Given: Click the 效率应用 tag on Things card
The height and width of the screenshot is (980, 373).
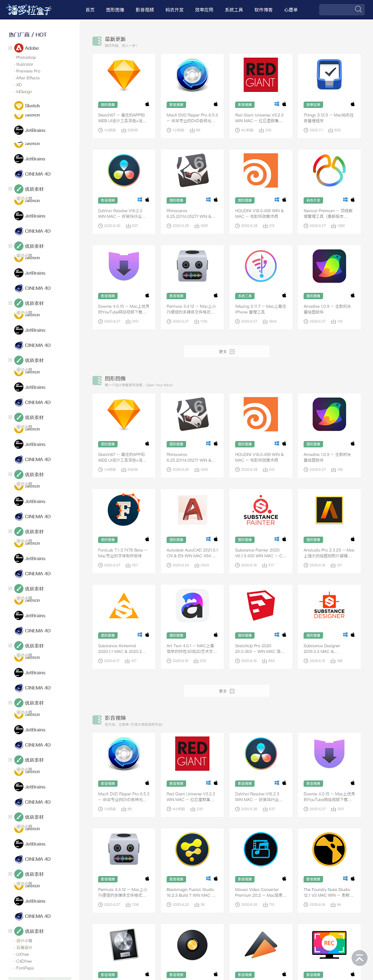Looking at the screenshot, I should click(x=313, y=104).
